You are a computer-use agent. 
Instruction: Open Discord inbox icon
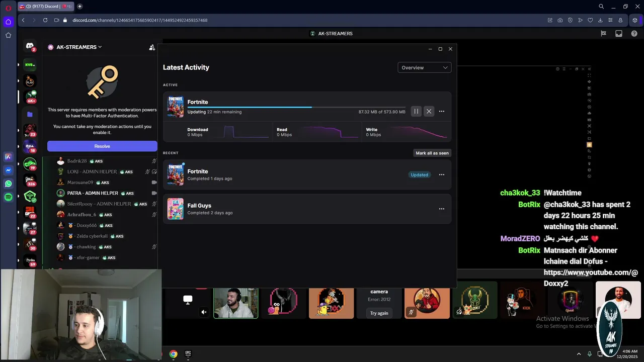619,34
